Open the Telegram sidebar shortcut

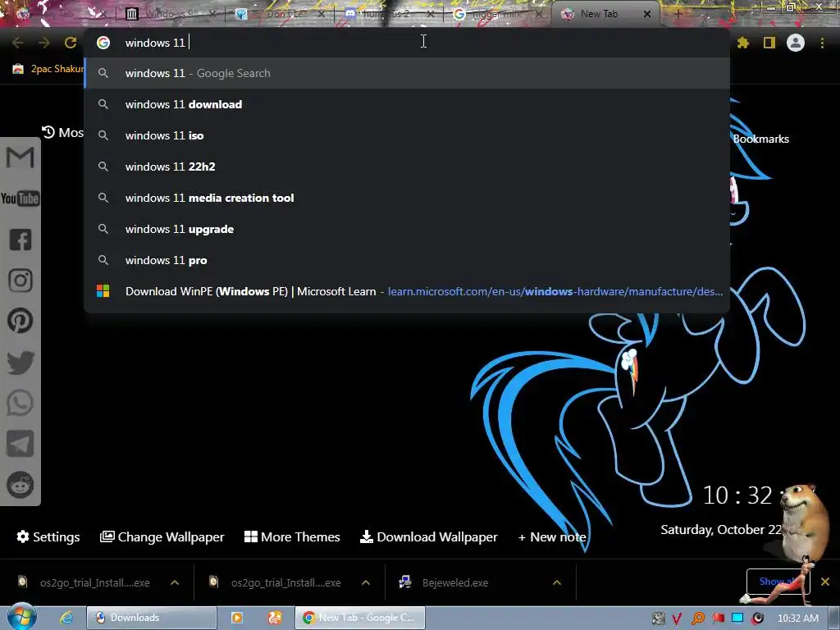click(x=21, y=444)
